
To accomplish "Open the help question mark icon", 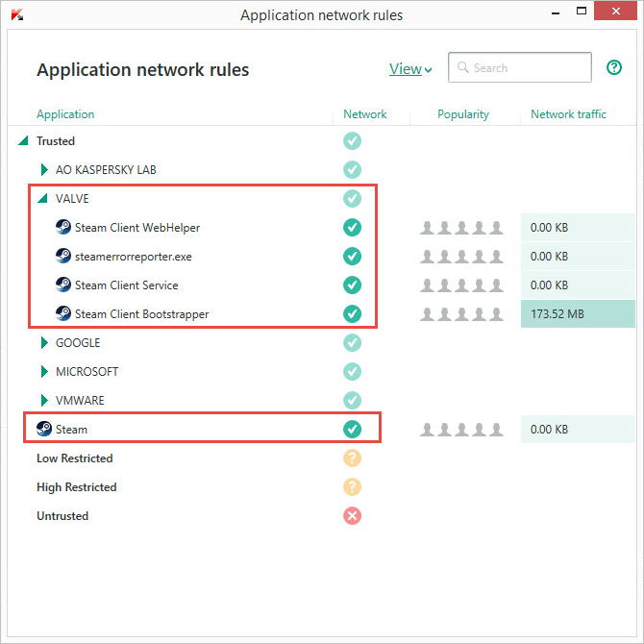I will [614, 67].
